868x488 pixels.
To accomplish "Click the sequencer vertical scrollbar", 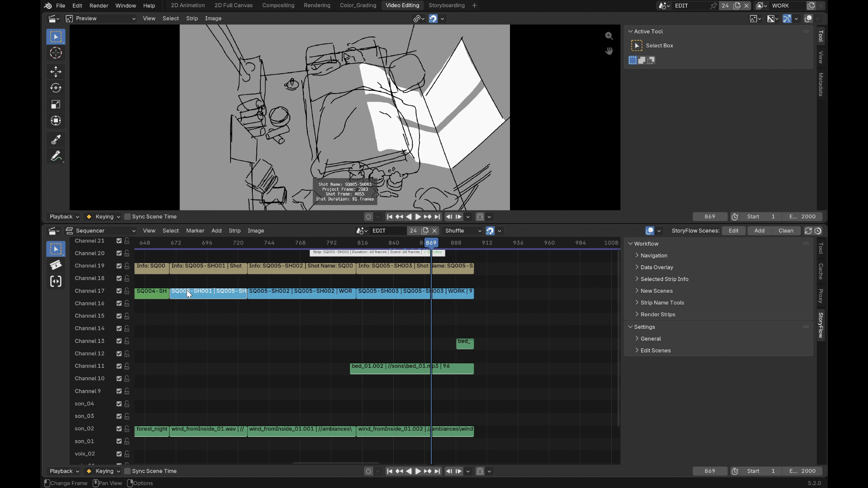I will coord(618,338).
